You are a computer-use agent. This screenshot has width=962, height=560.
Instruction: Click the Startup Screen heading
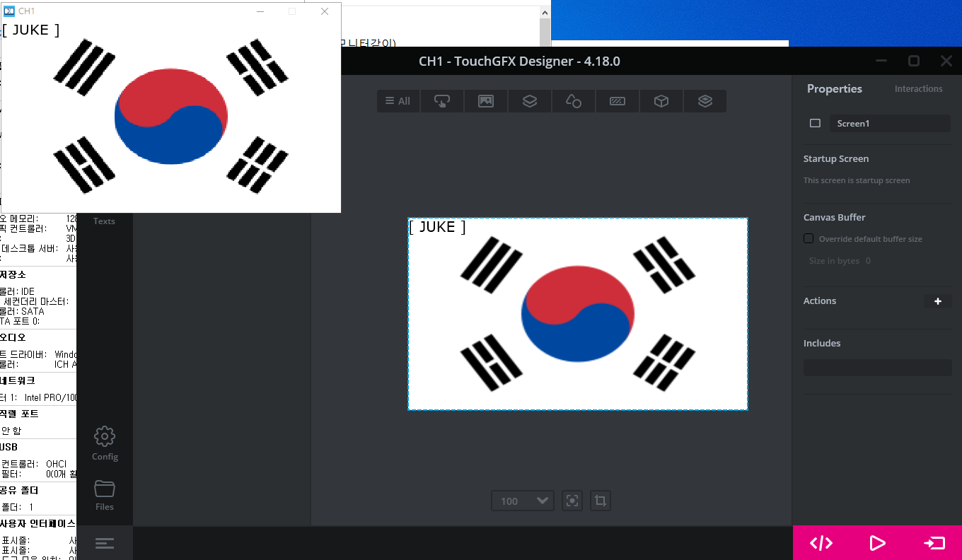click(836, 159)
